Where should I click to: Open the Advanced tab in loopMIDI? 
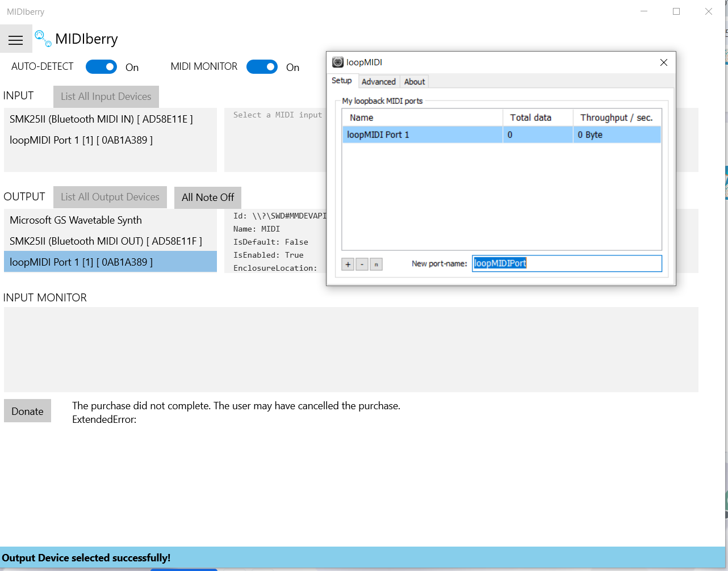tap(379, 82)
